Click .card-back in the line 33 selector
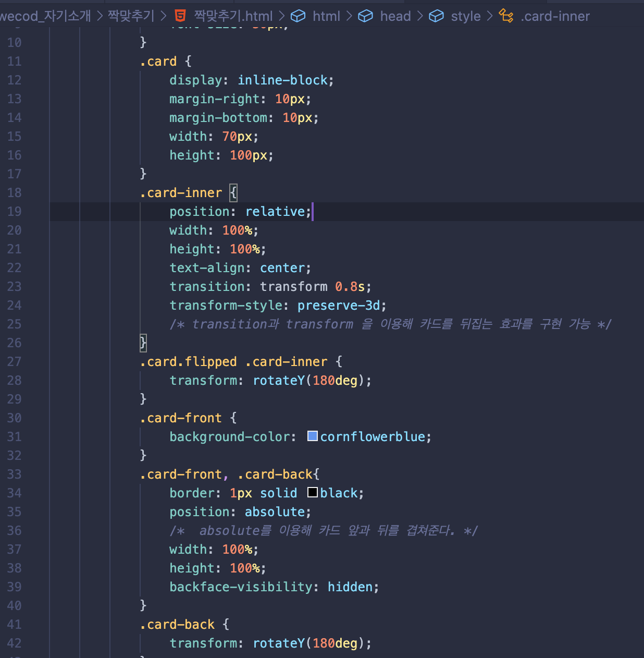 click(x=275, y=474)
